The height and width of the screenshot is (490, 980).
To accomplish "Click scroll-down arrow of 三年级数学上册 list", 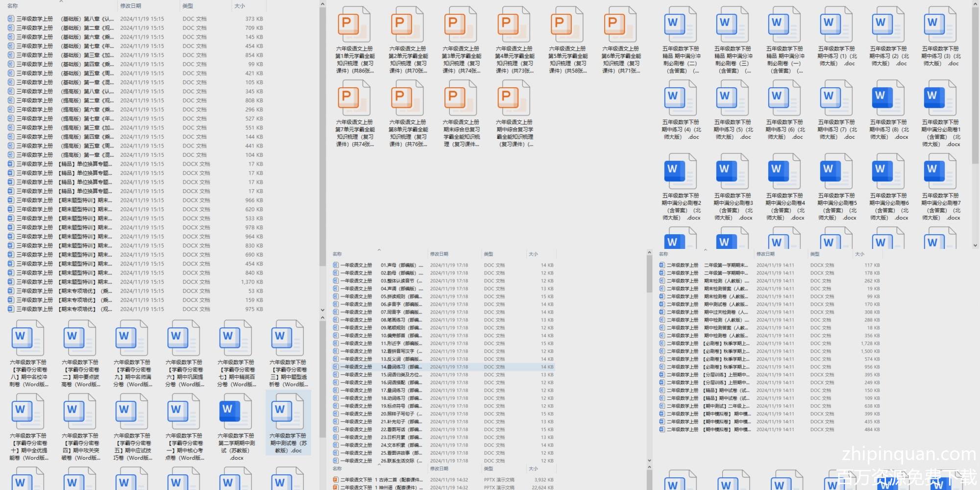I will [x=322, y=310].
